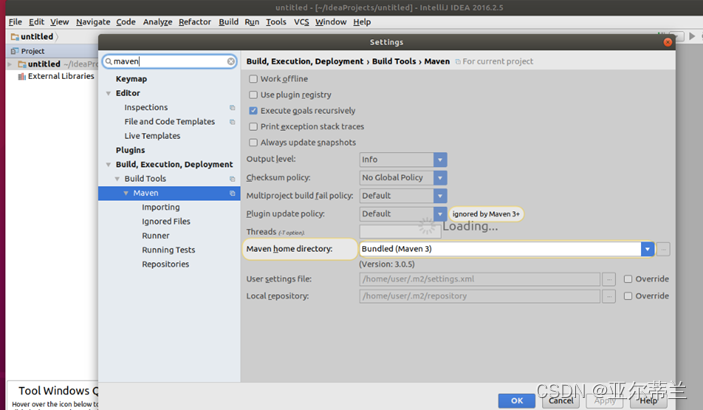The width and height of the screenshot is (703, 410).
Task: Click the Help button in Settings
Action: point(648,401)
